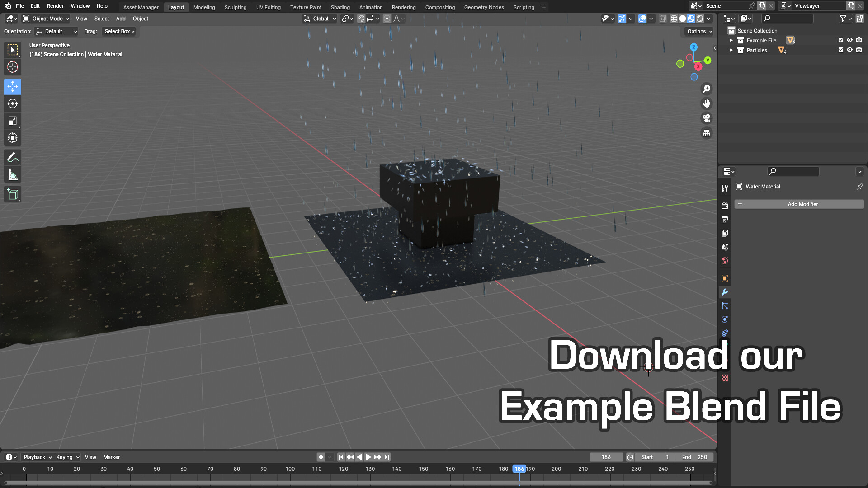Image resolution: width=868 pixels, height=488 pixels.
Task: Open the Object Mode dropdown
Action: pyautogui.click(x=45, y=19)
